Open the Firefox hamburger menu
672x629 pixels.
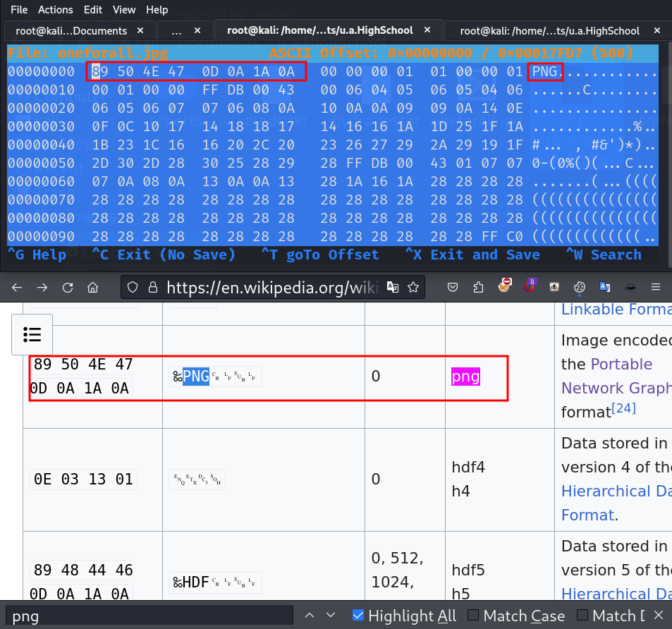tap(655, 287)
